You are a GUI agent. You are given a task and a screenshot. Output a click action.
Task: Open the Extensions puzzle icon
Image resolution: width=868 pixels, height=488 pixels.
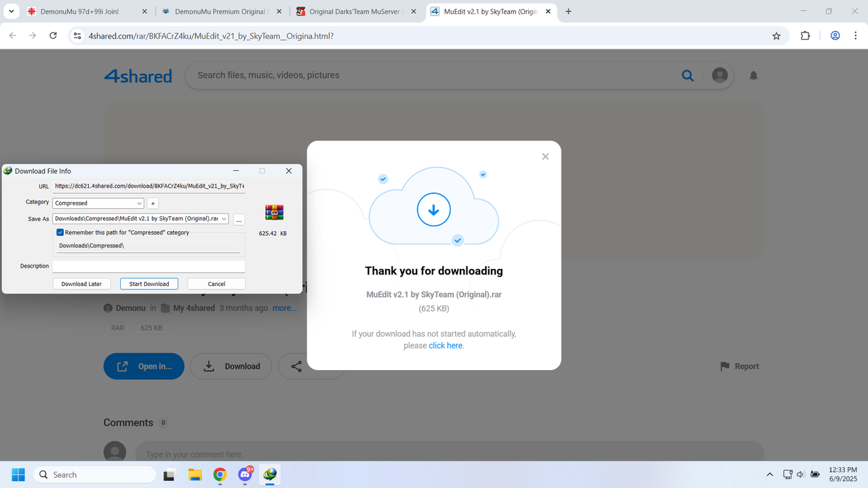pos(806,36)
